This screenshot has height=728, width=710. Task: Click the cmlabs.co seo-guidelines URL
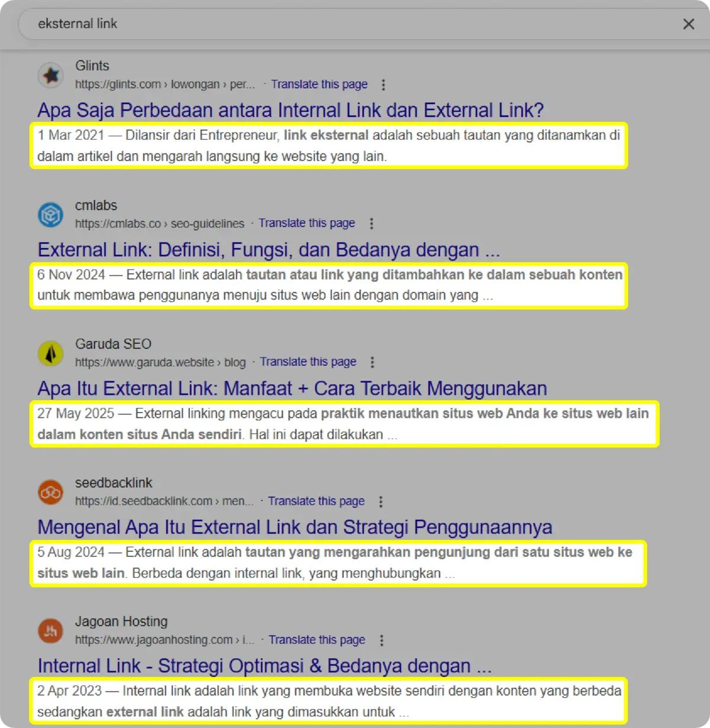(x=160, y=224)
